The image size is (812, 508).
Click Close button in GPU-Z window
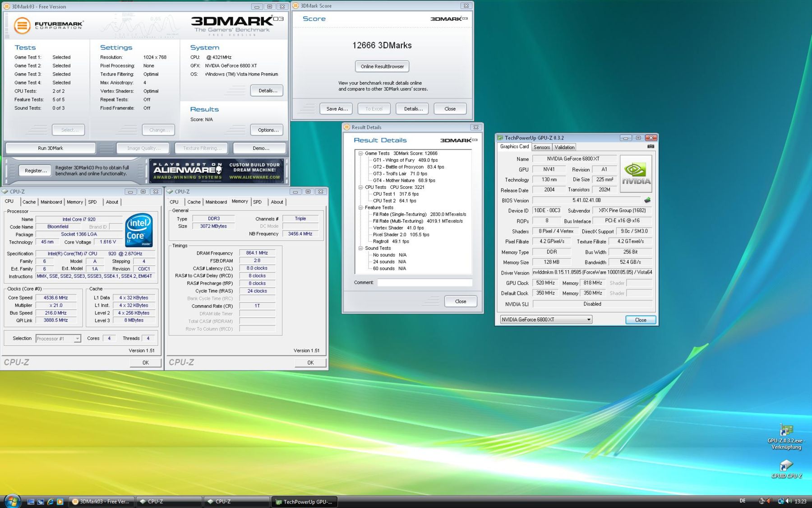pos(641,320)
